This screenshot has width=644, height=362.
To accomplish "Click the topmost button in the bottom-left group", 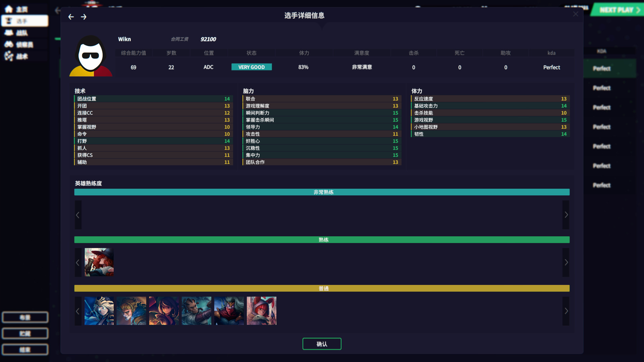I will (25, 317).
